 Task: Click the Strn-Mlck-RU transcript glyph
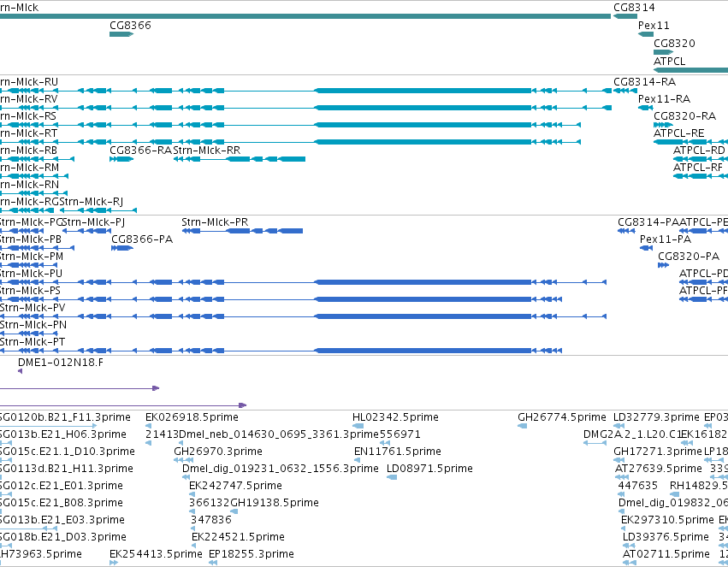pyautogui.click(x=305, y=91)
